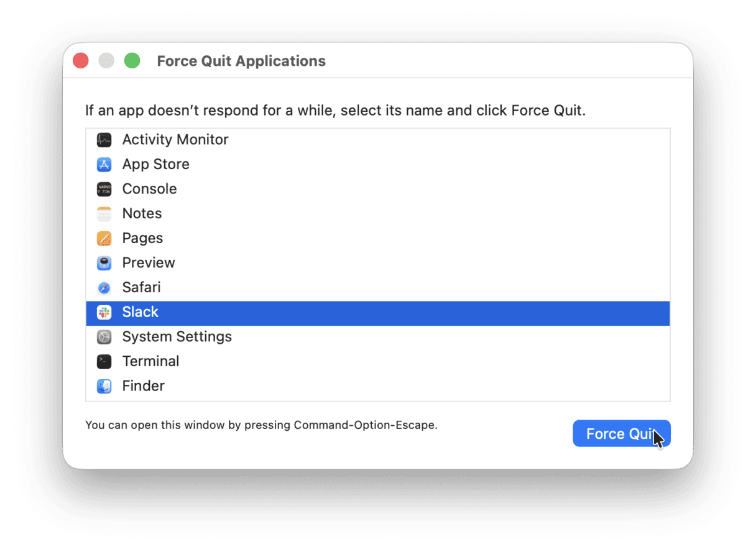Click the Terminal app icon

pyautogui.click(x=104, y=361)
